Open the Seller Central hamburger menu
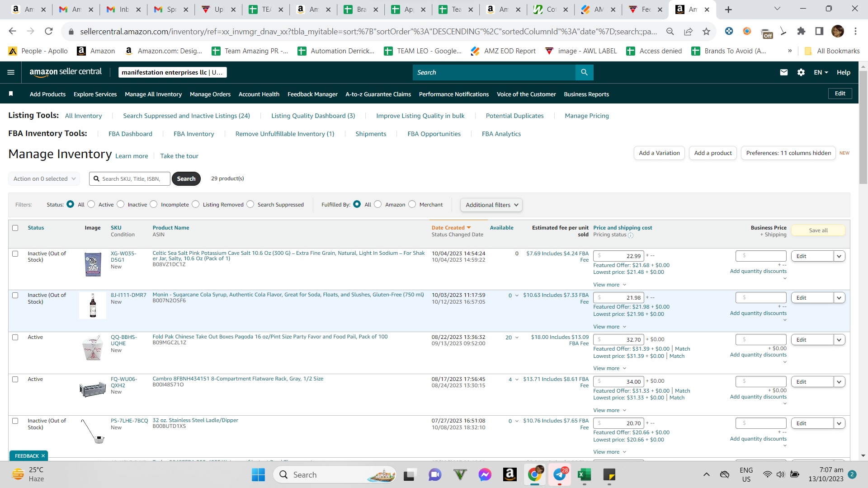This screenshot has width=868, height=488. (x=11, y=72)
